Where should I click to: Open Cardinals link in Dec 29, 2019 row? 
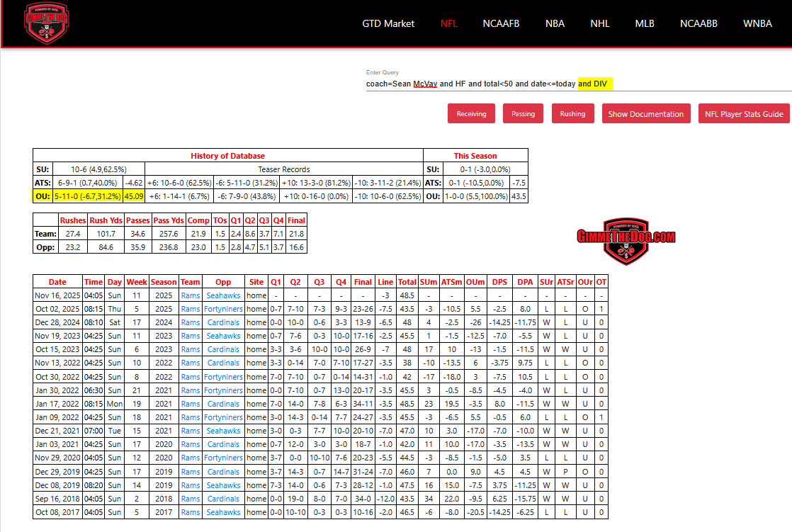(223, 472)
